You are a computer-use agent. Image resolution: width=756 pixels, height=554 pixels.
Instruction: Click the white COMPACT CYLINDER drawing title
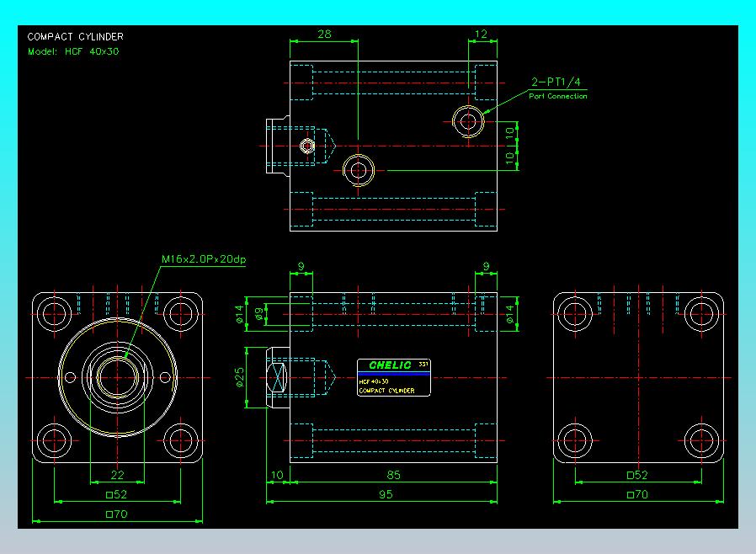tap(75, 37)
